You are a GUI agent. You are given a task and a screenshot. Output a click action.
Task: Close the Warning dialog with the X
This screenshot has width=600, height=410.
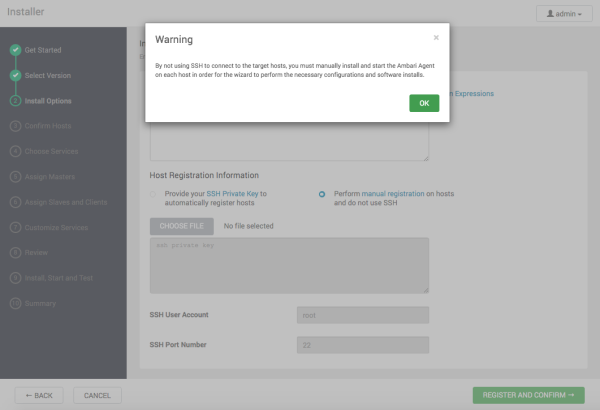coord(436,37)
